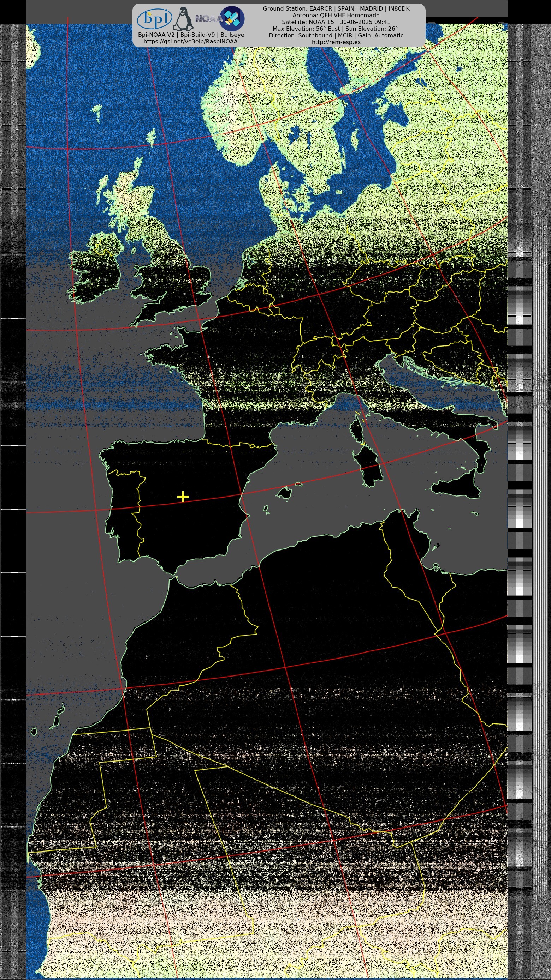Click the 'Satellite: NOAA 15 | 30-06-2025 09:41' text

click(336, 22)
